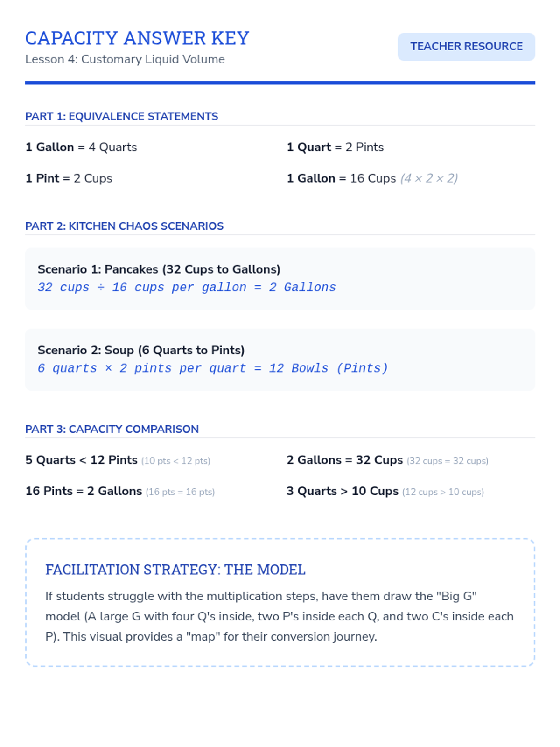Image resolution: width=560 pixels, height=747 pixels.
Task: Click the Scenario 2 Soup title
Action: (141, 350)
